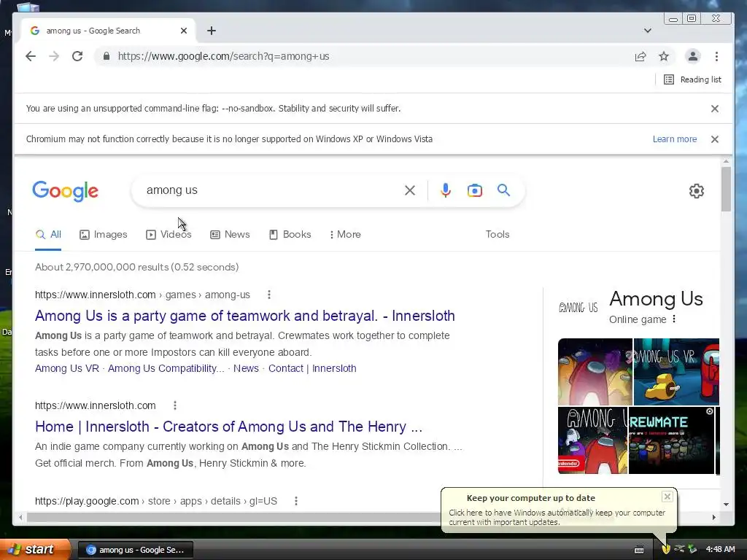Screen dimensions: 747x560
Task: Switch to the Images tab
Action: point(104,234)
